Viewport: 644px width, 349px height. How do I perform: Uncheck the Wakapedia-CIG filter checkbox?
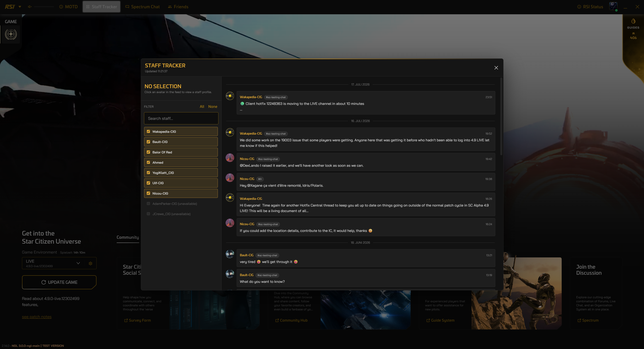coord(148,131)
